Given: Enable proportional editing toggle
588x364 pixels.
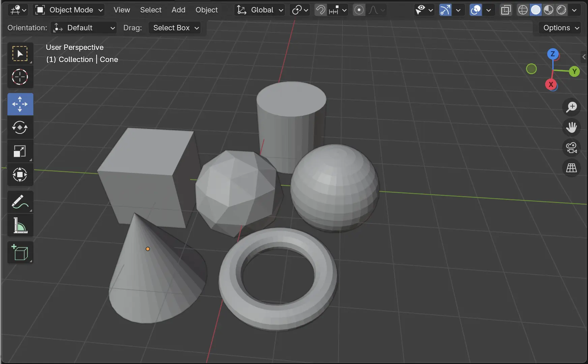Looking at the screenshot, I should [x=359, y=10].
